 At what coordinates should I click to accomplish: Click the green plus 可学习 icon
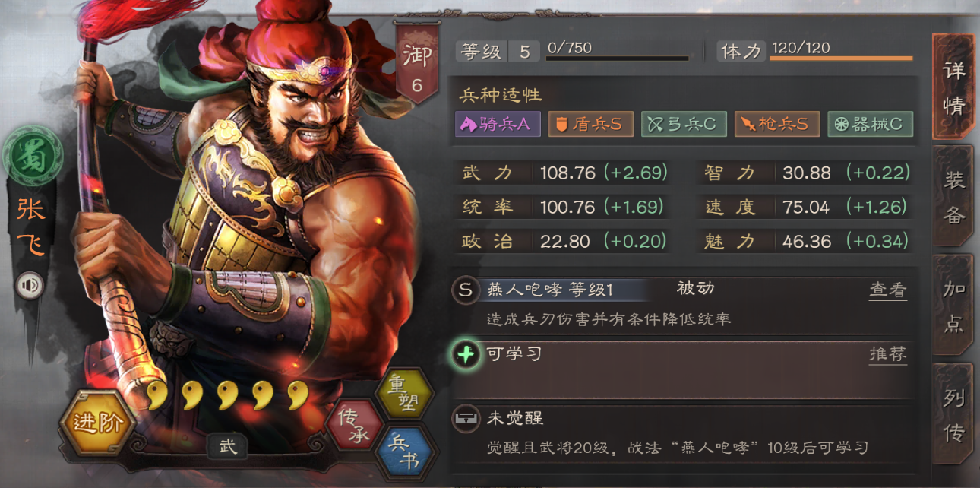(466, 354)
